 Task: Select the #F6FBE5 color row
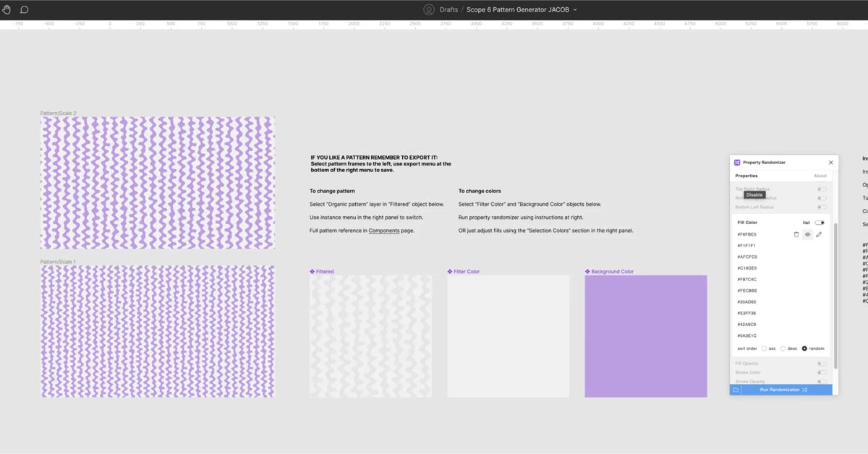tap(781, 234)
